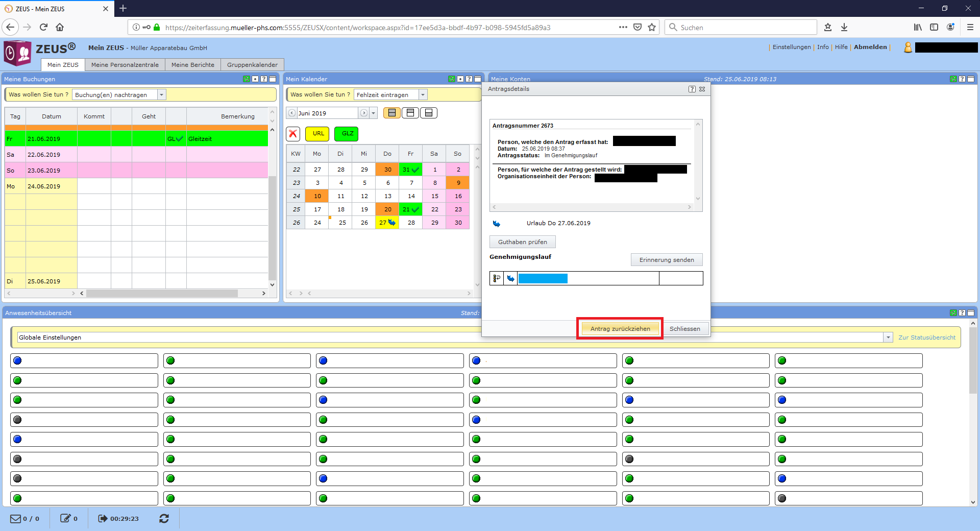Maximize the Meine Buchungen panel
This screenshot has width=980, height=531.
click(273, 79)
